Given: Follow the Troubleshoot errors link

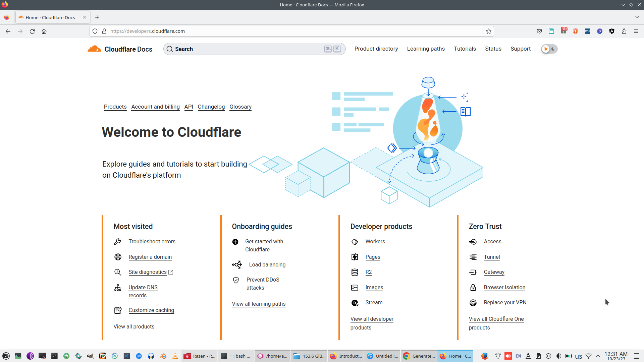Looking at the screenshot, I should pos(152,241).
